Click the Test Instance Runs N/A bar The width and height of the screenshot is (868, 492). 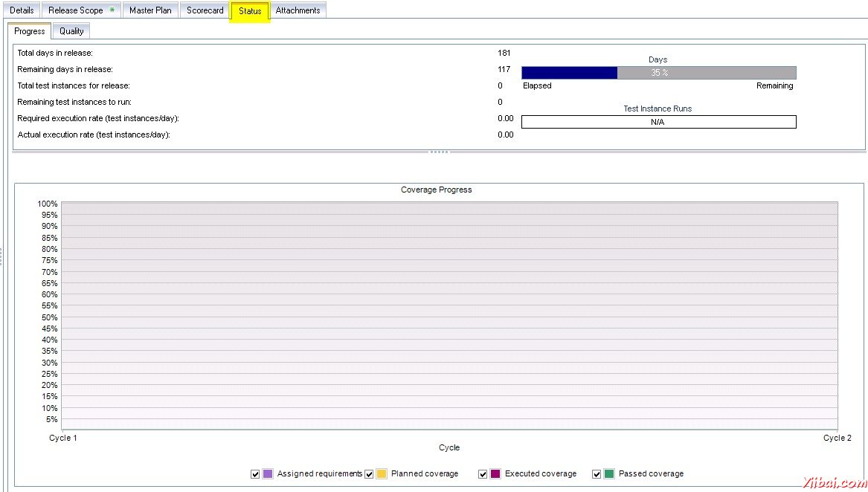click(658, 122)
